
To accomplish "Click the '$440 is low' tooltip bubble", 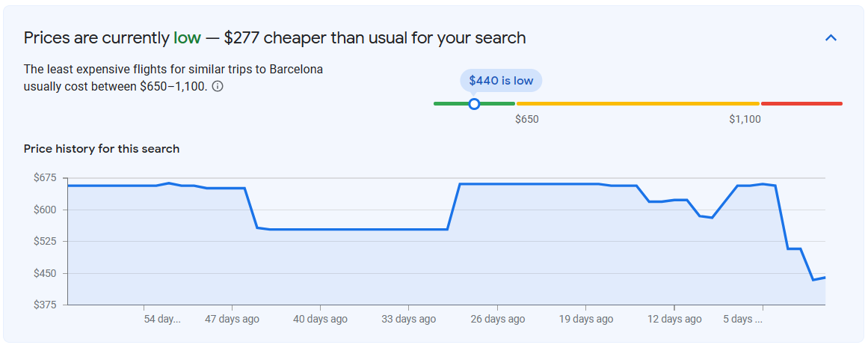I will [501, 80].
